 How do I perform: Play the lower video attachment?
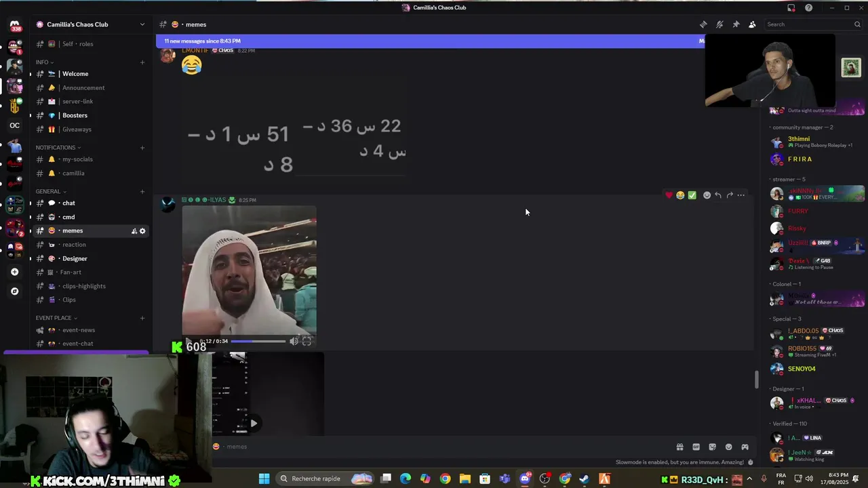pyautogui.click(x=254, y=423)
